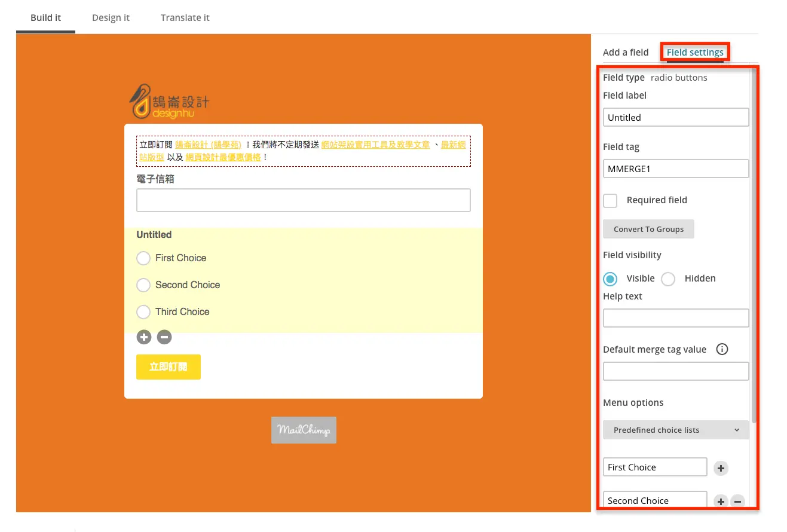Open the Field settings tab
This screenshot has width=787, height=532.
click(695, 52)
